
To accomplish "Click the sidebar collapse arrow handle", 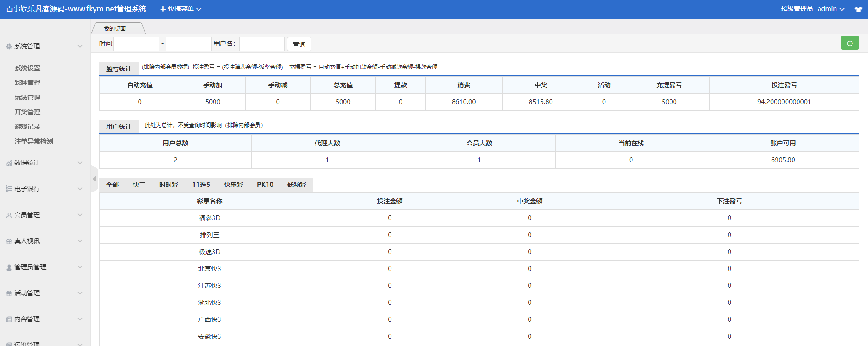I will click(x=94, y=179).
